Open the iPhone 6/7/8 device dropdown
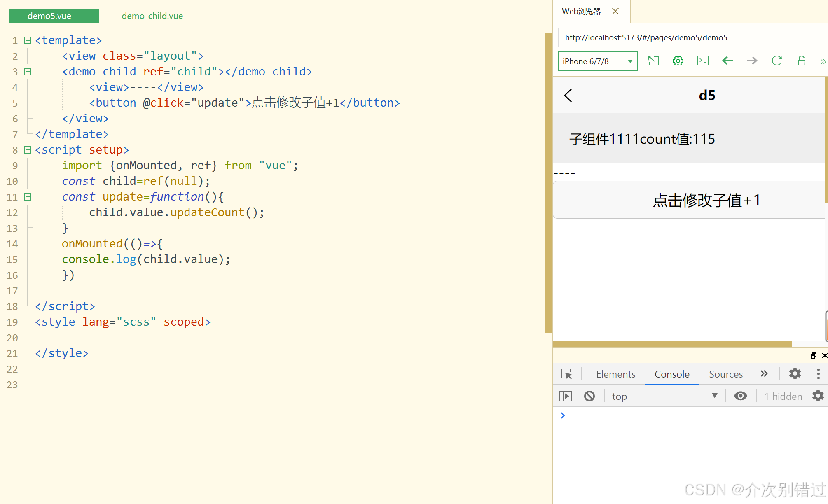Screen dimensions: 828x504 point(597,61)
